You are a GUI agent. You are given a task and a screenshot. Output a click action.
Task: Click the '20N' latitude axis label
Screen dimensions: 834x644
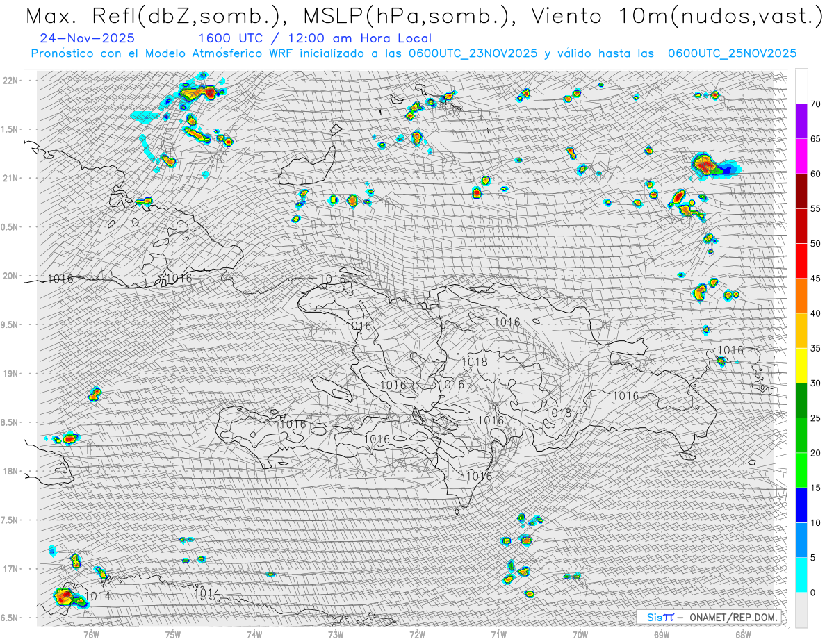[12, 276]
